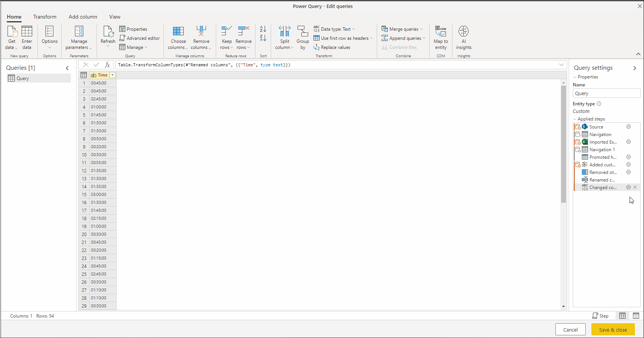Open query Properties from the ribbon
This screenshot has height=338, width=644.
[x=133, y=29]
